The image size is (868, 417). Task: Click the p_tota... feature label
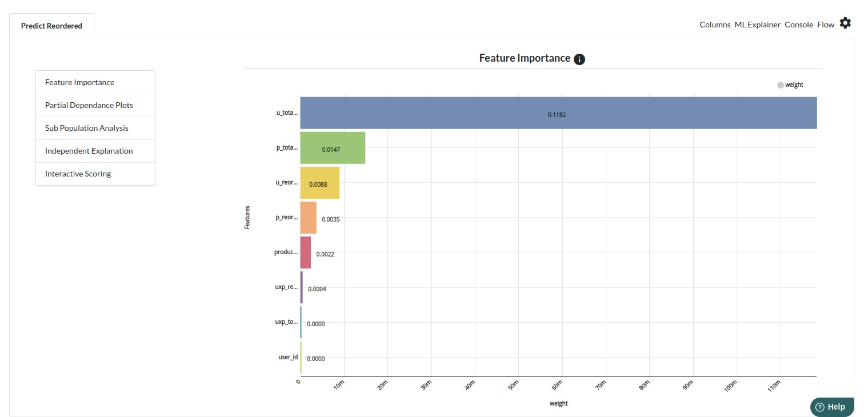click(287, 148)
